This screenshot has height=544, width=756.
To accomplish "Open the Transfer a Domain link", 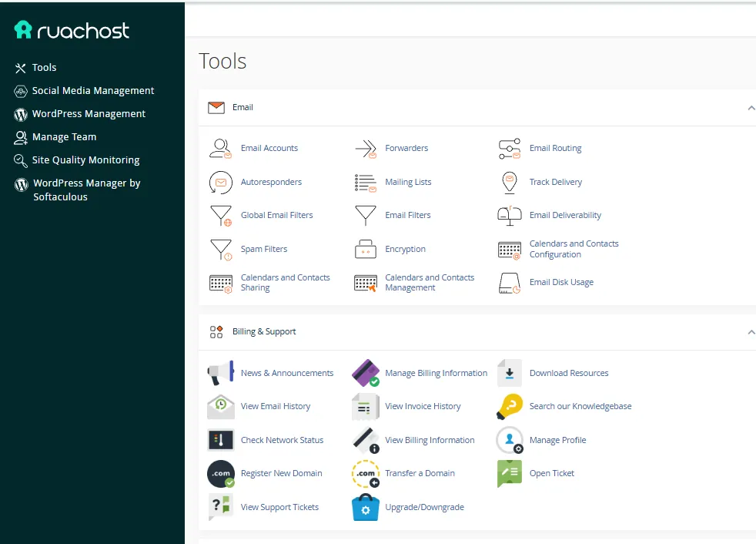I will [x=420, y=474].
